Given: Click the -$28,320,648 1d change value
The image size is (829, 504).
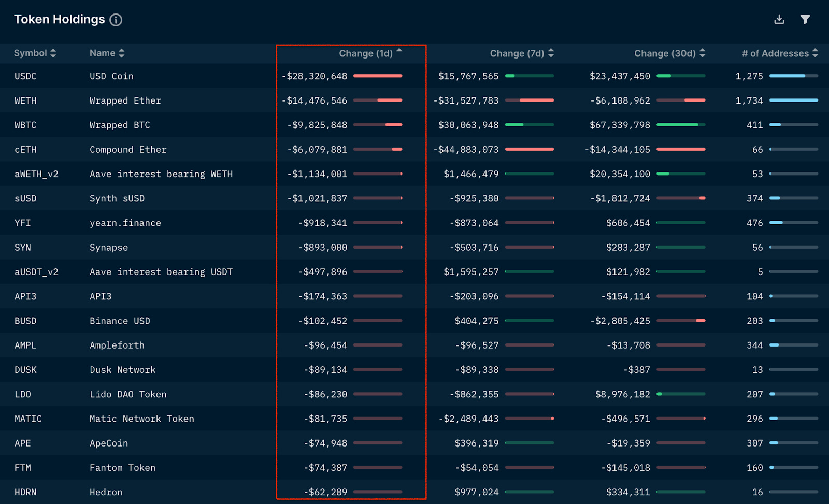Looking at the screenshot, I should click(315, 76).
